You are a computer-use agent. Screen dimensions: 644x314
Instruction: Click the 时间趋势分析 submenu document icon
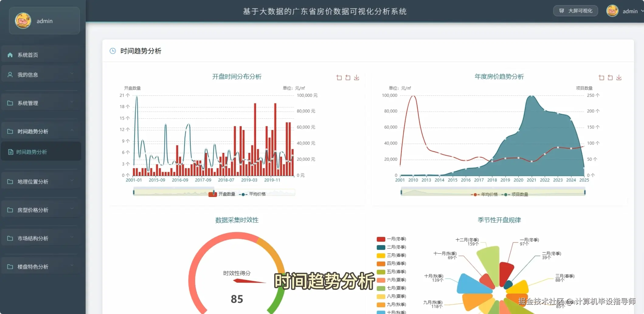click(x=11, y=152)
